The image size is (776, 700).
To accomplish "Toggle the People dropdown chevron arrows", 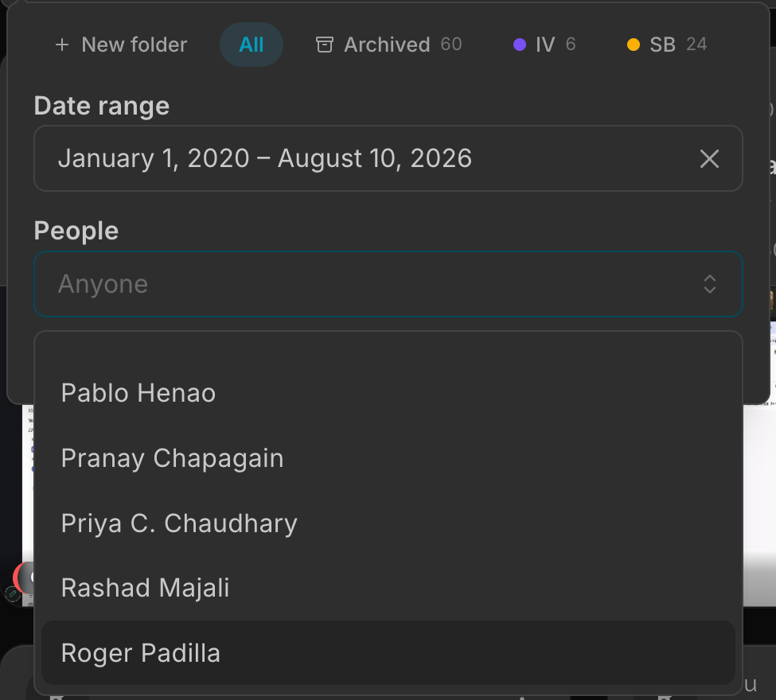I will [x=710, y=284].
